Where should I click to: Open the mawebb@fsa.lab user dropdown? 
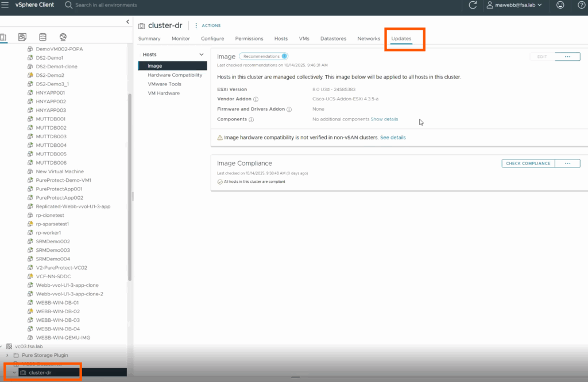pos(514,5)
